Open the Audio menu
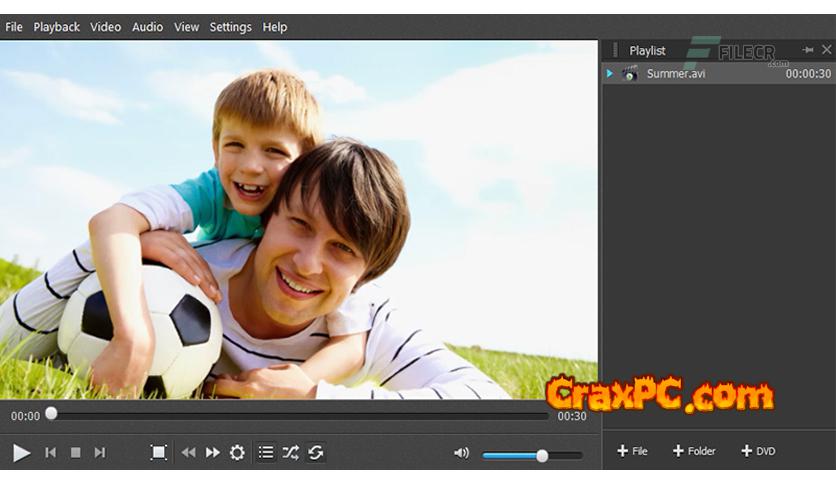Screen dimensions: 836x484 (147, 27)
